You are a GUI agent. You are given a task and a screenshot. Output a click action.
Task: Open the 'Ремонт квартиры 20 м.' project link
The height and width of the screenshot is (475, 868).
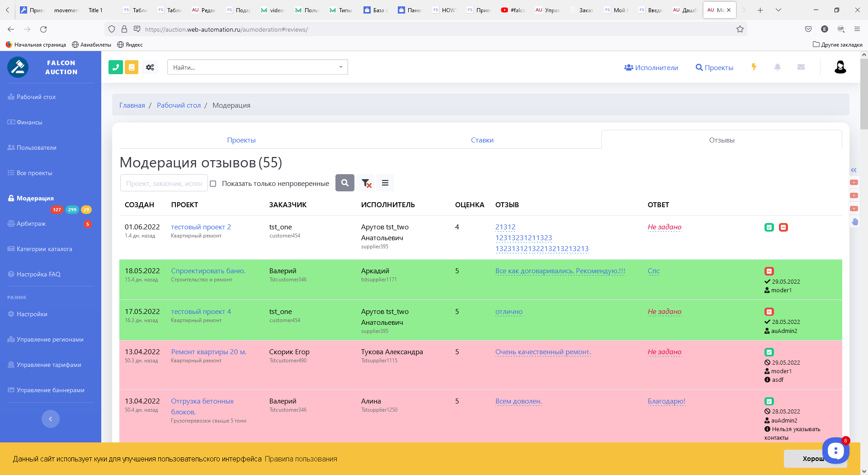[208, 352]
